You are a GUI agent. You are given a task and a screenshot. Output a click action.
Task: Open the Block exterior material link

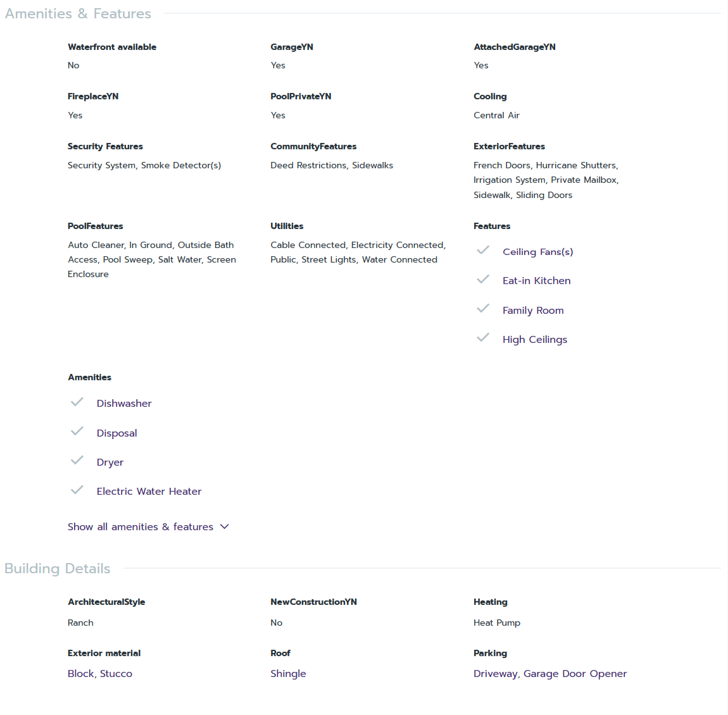coord(80,674)
